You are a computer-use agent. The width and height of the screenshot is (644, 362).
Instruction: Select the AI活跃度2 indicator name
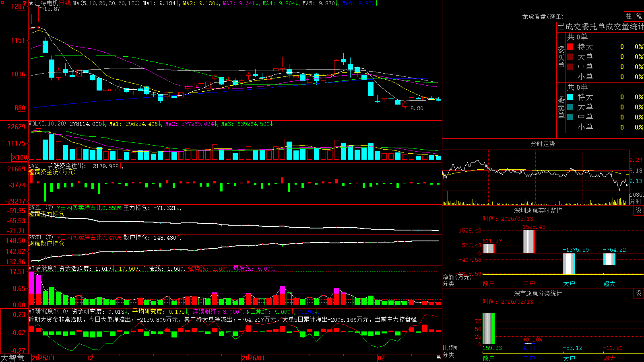coord(43,269)
